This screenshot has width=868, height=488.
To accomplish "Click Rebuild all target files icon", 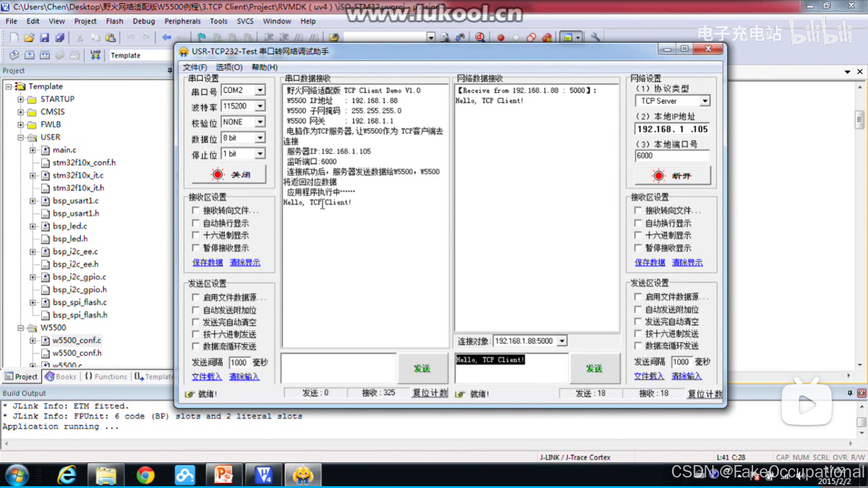I will click(x=45, y=55).
